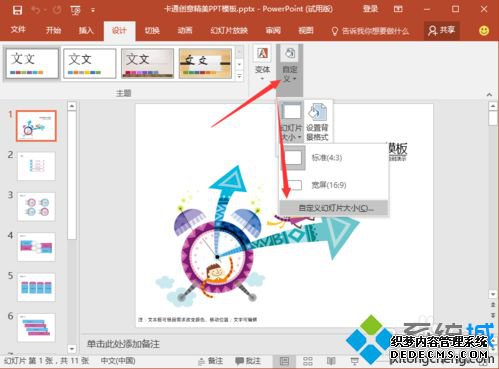Switch to Normal view icon in status bar
Viewport: 499px width, 369px height.
pos(284,361)
